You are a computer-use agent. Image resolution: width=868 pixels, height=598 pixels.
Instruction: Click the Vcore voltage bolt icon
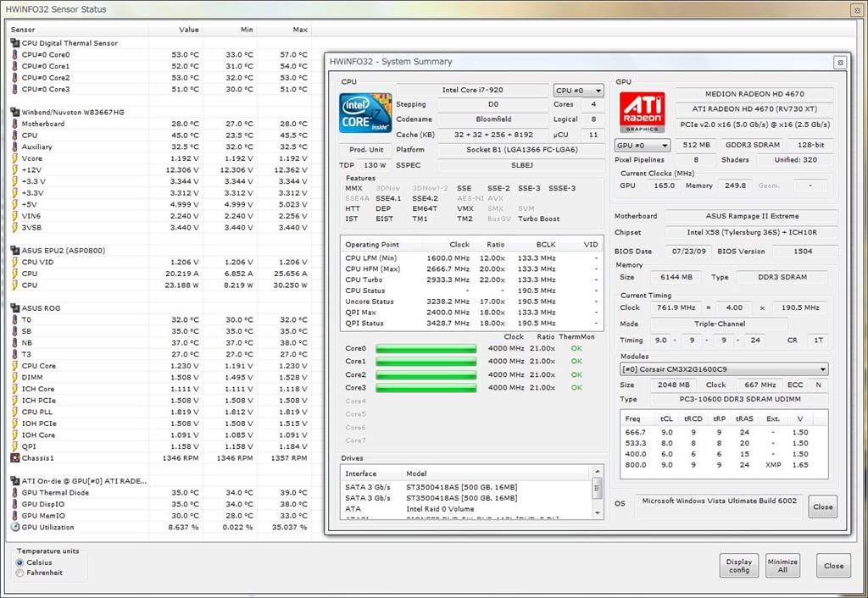click(14, 158)
